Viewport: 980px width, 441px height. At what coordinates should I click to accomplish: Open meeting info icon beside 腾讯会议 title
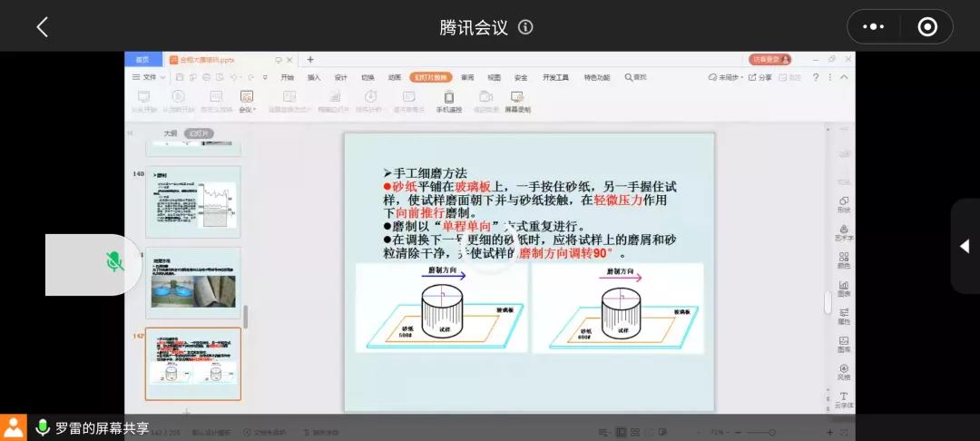[525, 27]
